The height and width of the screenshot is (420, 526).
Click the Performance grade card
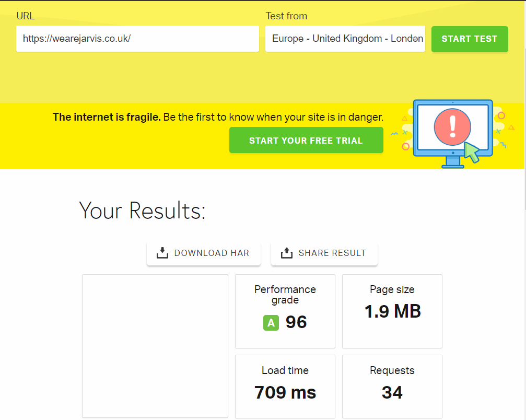coord(285,311)
